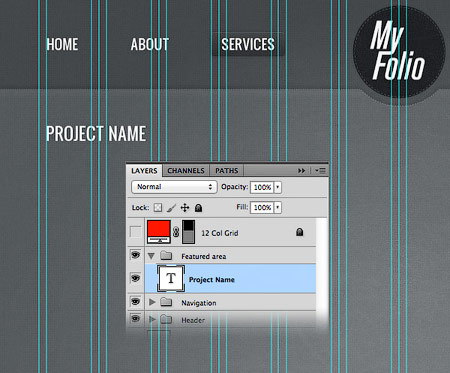The height and width of the screenshot is (373, 450).
Task: Hide the Header group
Action: (135, 319)
